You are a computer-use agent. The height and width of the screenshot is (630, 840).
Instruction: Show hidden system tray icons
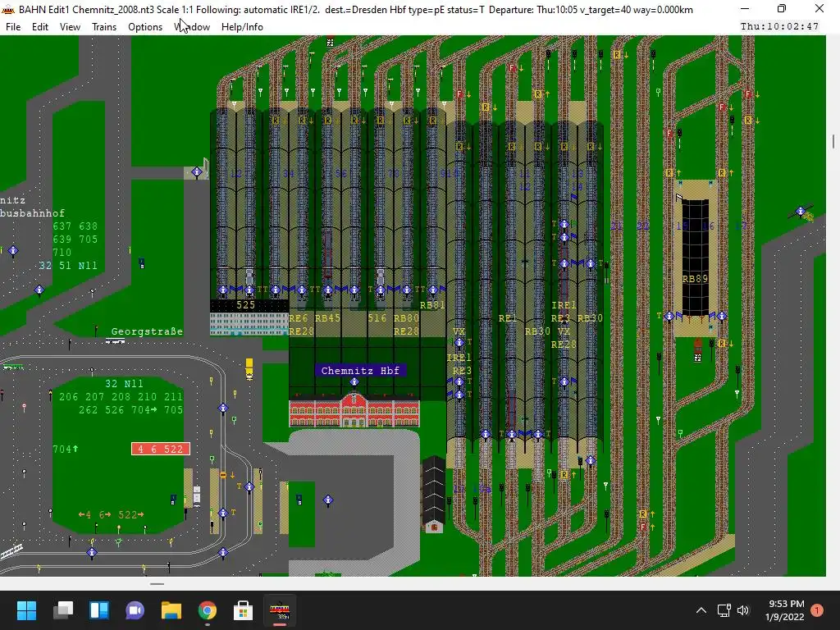tap(701, 610)
